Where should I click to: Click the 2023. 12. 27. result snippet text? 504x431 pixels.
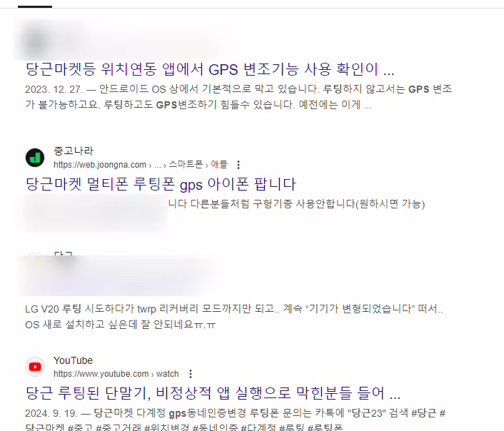(x=238, y=97)
